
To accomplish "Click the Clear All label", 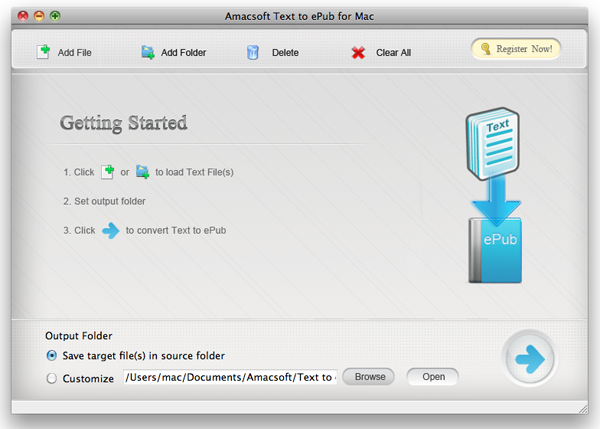I will click(393, 52).
